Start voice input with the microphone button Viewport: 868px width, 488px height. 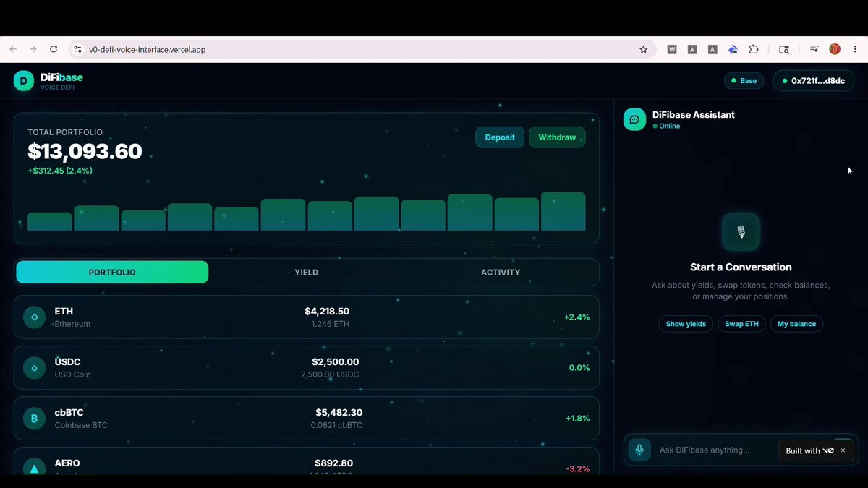tap(639, 450)
